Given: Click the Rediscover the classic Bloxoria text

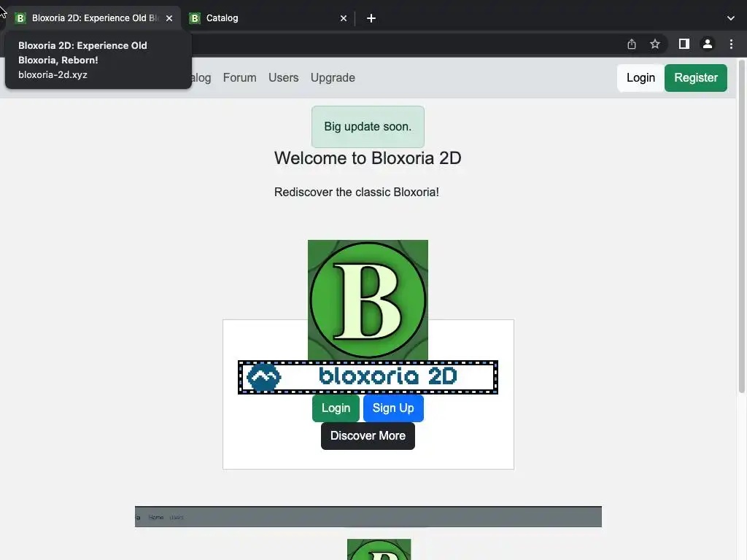Looking at the screenshot, I should pyautogui.click(x=356, y=192).
